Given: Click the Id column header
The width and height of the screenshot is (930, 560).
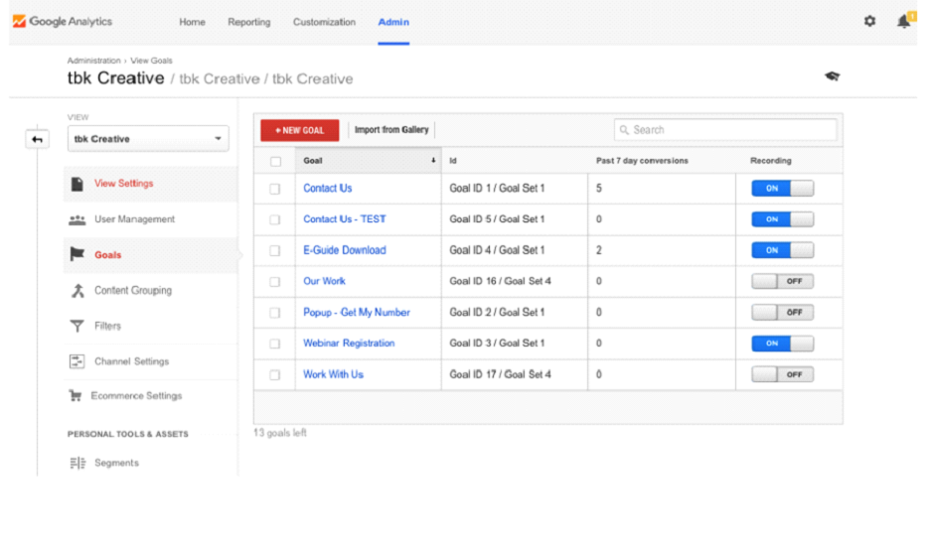Looking at the screenshot, I should tap(453, 161).
